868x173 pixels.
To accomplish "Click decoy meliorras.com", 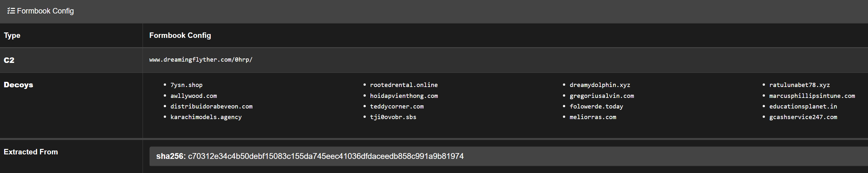I will point(593,117).
